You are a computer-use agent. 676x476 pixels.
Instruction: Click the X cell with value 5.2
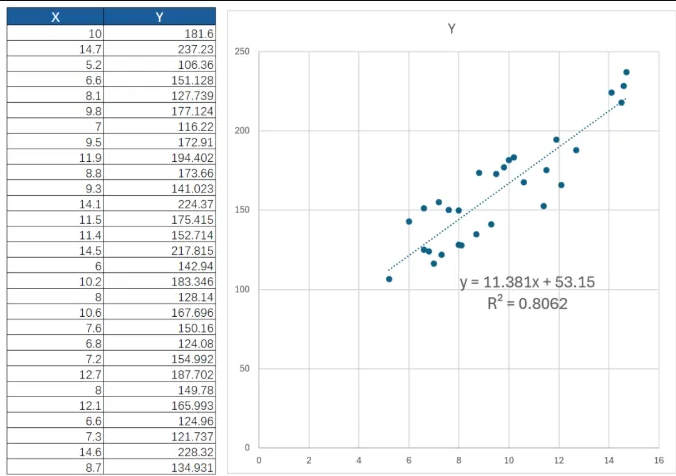55,64
